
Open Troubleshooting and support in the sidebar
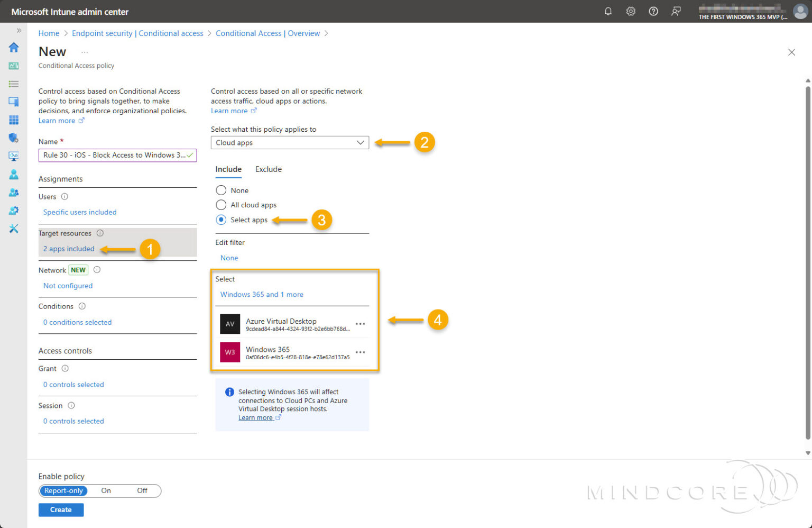click(14, 228)
